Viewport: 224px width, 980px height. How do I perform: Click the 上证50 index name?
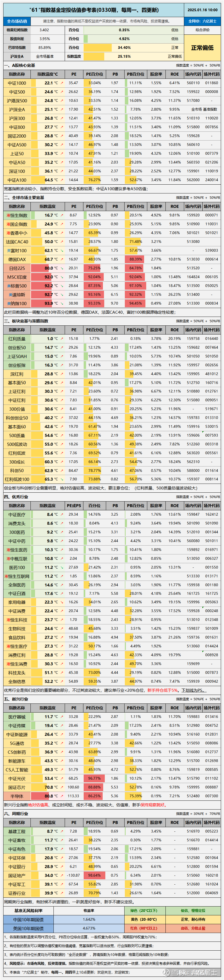[x=17, y=154]
